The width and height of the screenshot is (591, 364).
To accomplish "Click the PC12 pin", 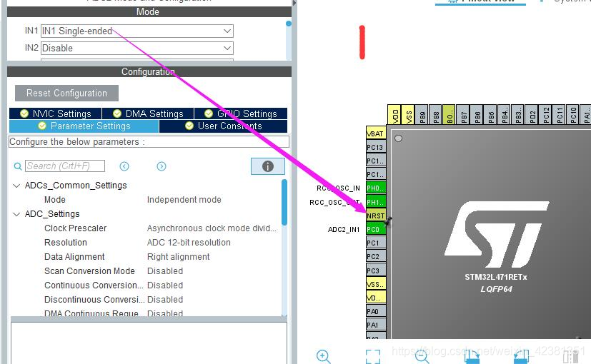I will (545, 114).
